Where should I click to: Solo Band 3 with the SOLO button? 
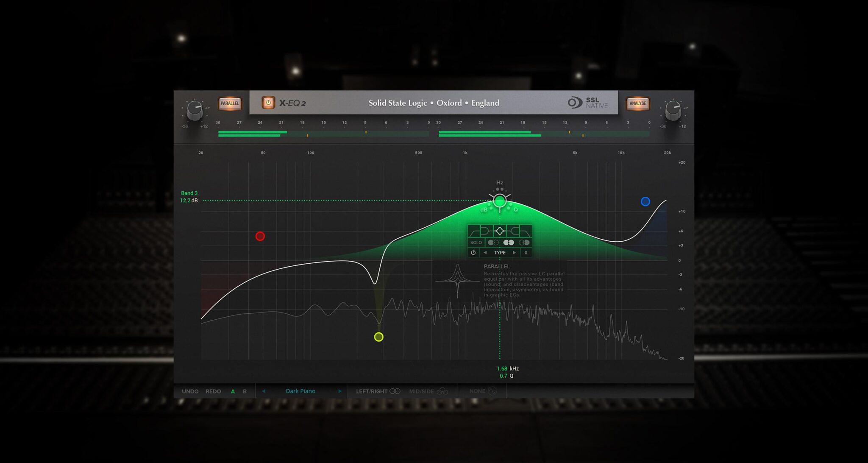(x=476, y=243)
